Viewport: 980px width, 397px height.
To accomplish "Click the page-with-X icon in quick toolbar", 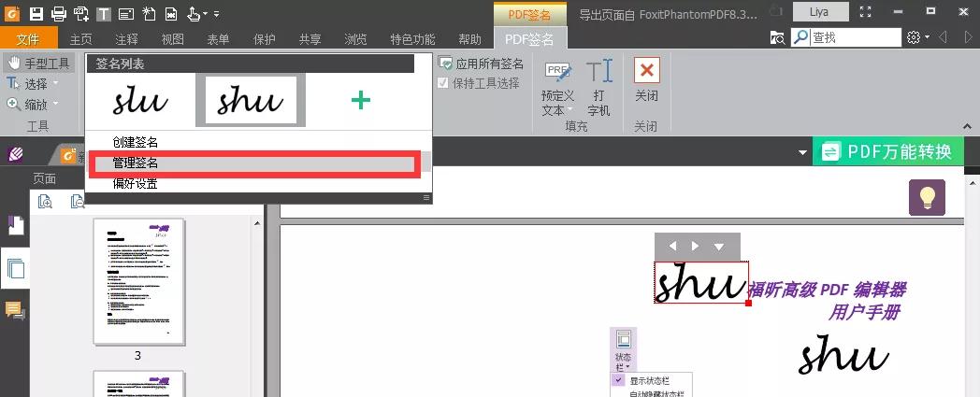I will [x=170, y=13].
